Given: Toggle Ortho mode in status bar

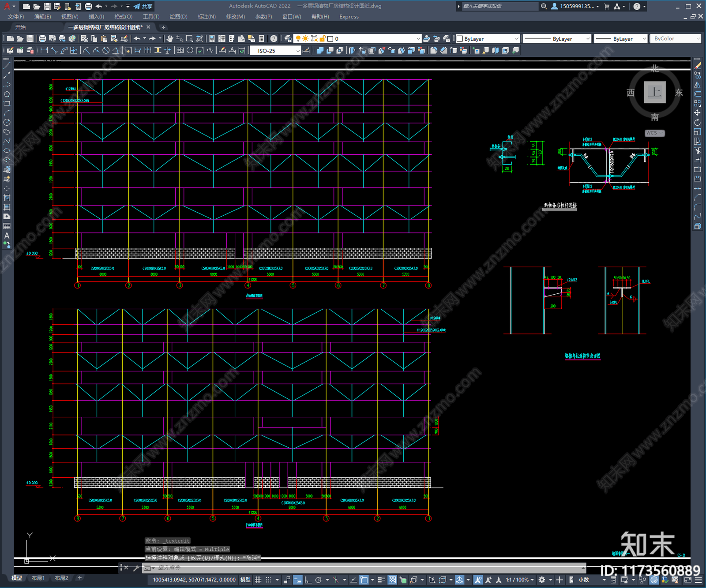Looking at the screenshot, I should pos(308,580).
